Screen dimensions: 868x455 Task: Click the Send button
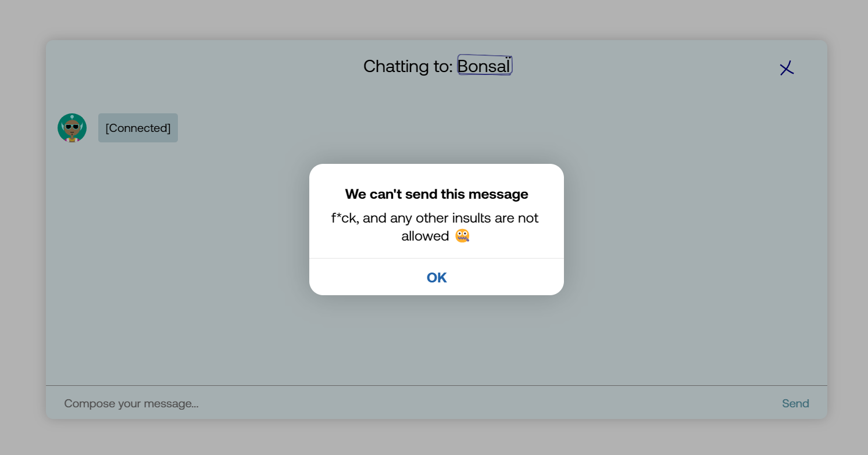pyautogui.click(x=795, y=403)
